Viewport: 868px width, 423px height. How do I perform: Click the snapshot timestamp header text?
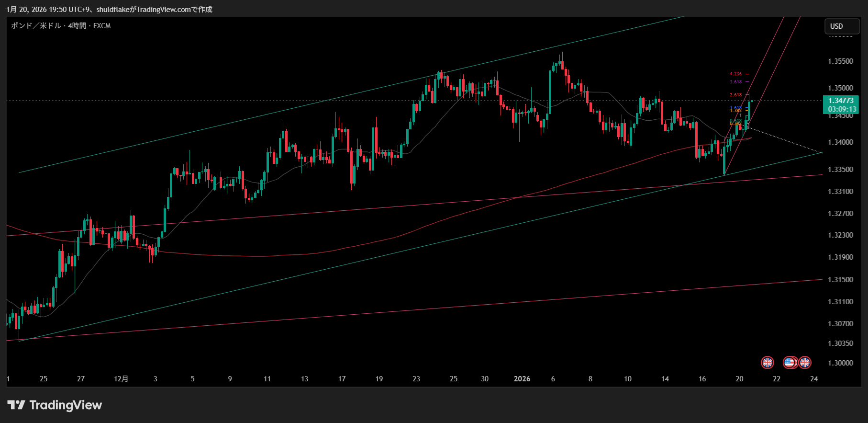pos(109,10)
